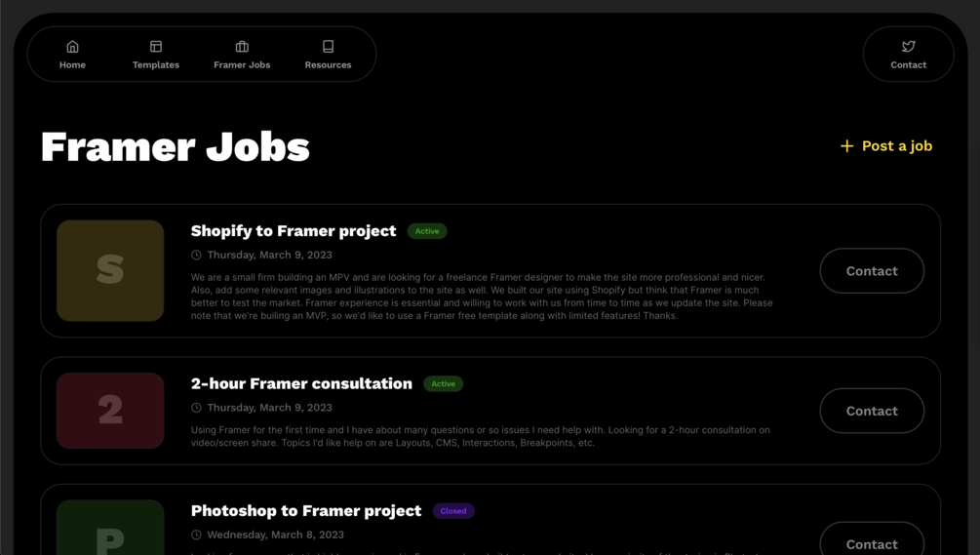
Task: Click the Home house icon
Action: click(x=72, y=47)
